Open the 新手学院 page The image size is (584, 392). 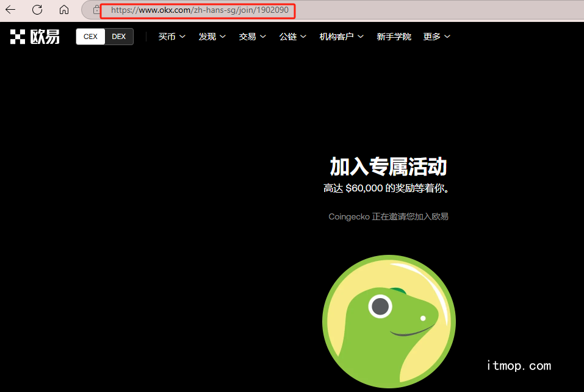pos(394,37)
